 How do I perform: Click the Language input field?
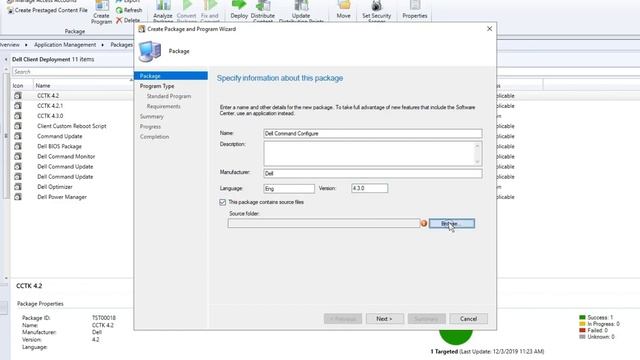pyautogui.click(x=289, y=189)
